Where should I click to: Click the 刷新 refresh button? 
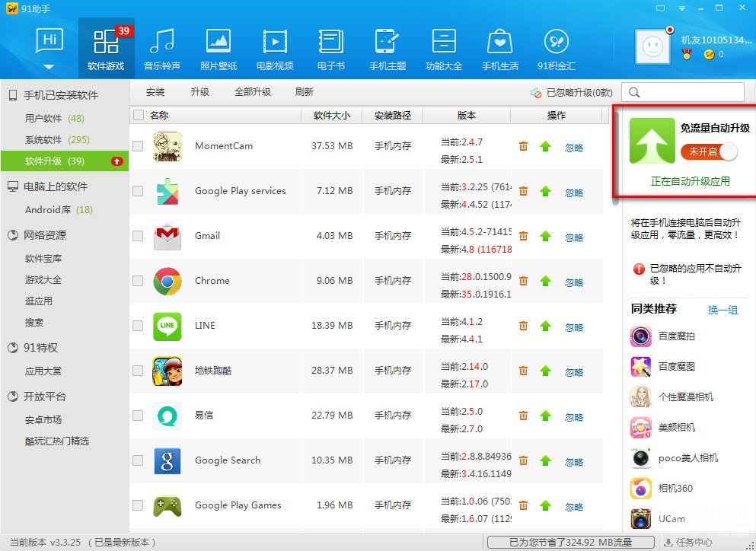point(305,92)
